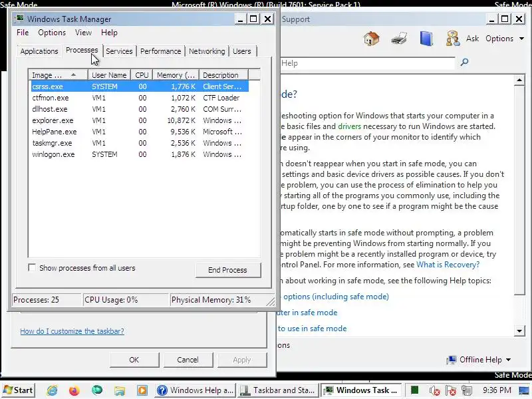Switch to Windows Help taskbar button

(x=196, y=390)
